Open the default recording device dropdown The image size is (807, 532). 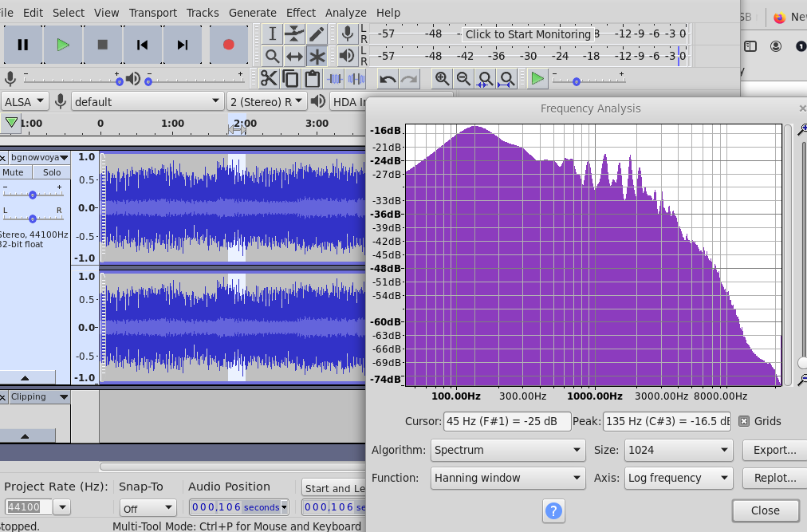pos(148,101)
